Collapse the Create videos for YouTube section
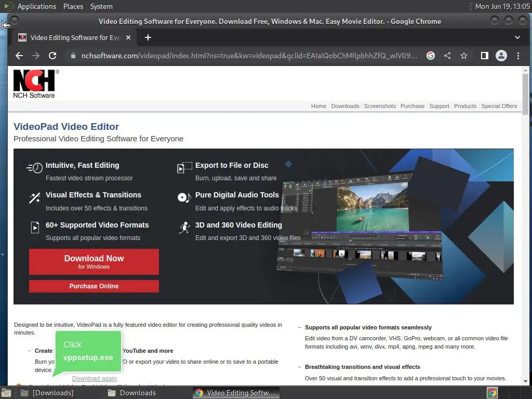The width and height of the screenshot is (532, 399). 30,351
